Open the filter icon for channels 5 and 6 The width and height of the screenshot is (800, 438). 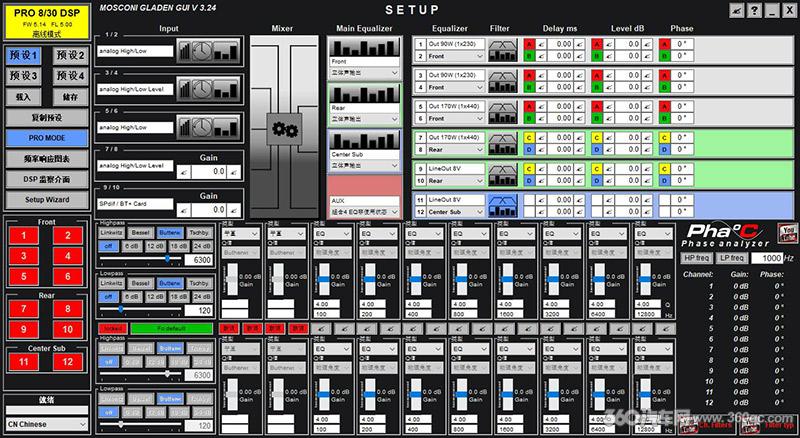pos(503,113)
